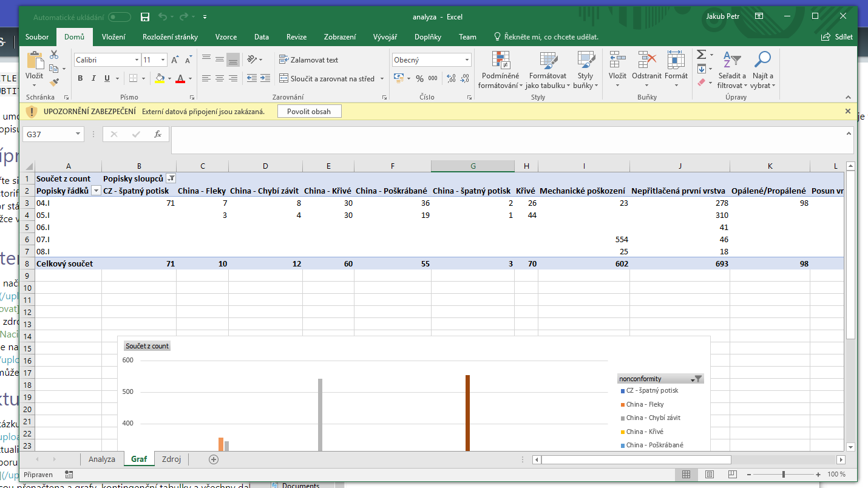Switch to the Vložení ribbon tab
This screenshot has width=868, height=488.
point(114,37)
